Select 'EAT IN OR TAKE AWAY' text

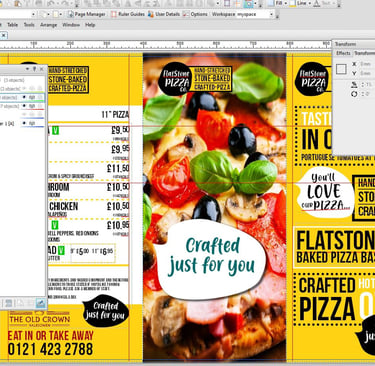tap(50, 335)
